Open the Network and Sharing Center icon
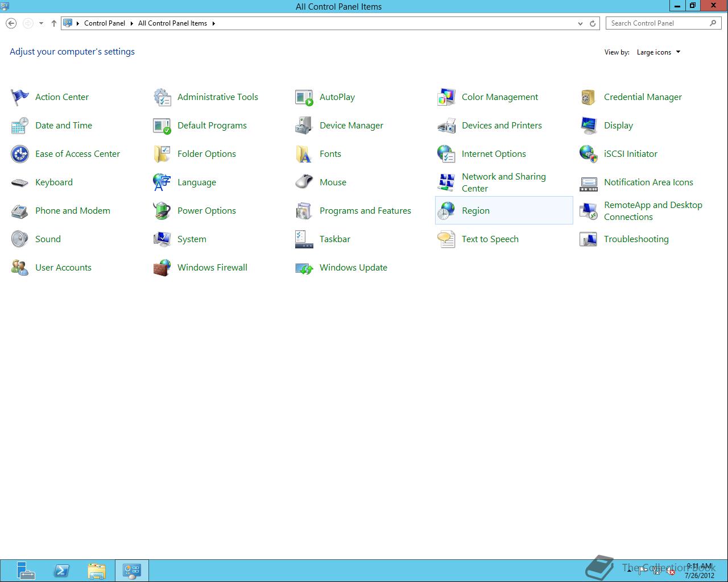 pos(446,182)
